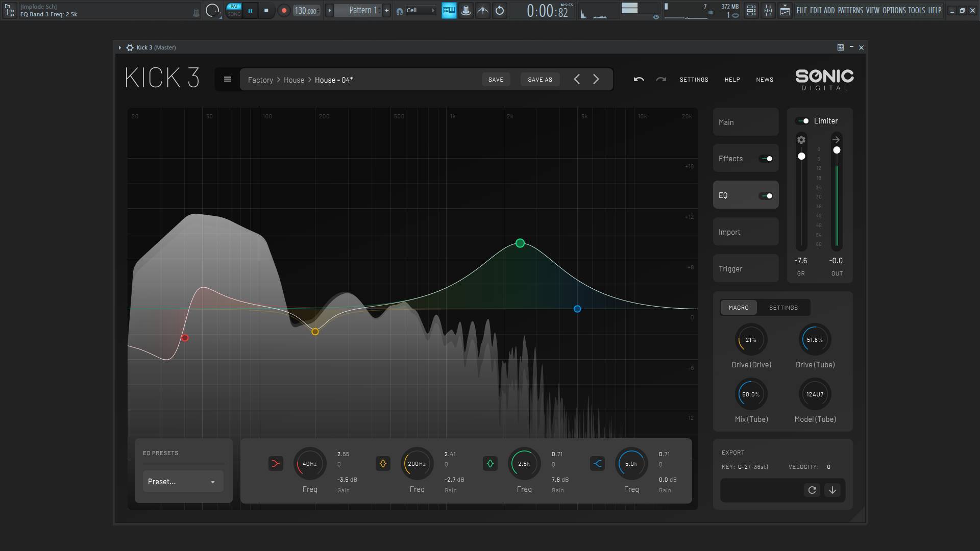980x551 pixels.
Task: Click the export download arrow icon
Action: pos(832,490)
